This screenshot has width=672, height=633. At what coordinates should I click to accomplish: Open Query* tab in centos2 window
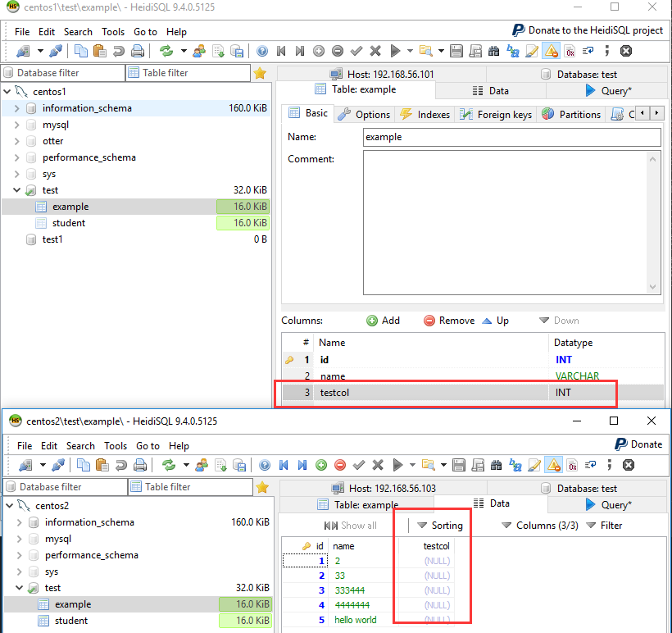point(608,505)
